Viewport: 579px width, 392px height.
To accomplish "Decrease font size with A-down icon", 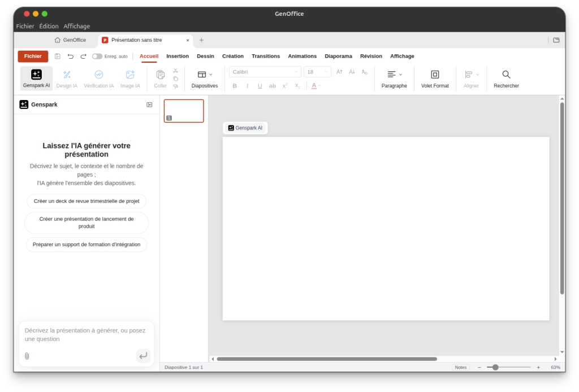I will 352,72.
